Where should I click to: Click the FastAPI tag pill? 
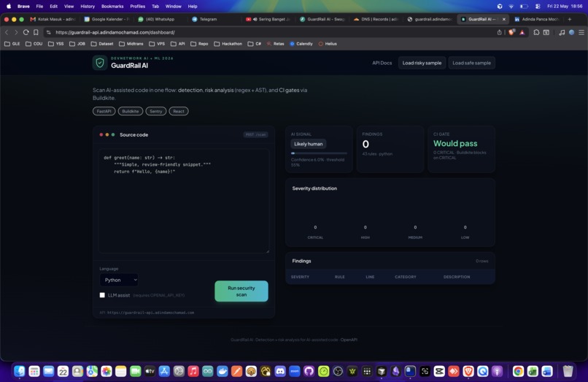click(104, 111)
